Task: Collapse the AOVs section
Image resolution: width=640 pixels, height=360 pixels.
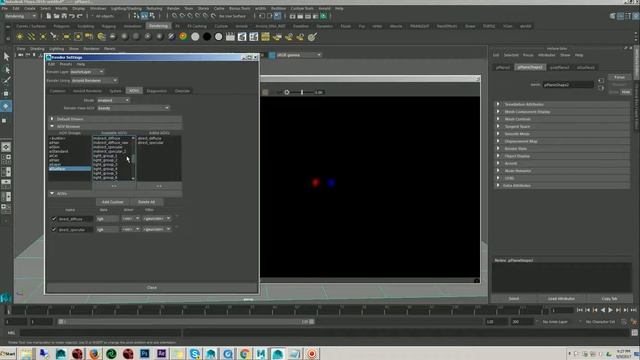Action: coord(115,193)
